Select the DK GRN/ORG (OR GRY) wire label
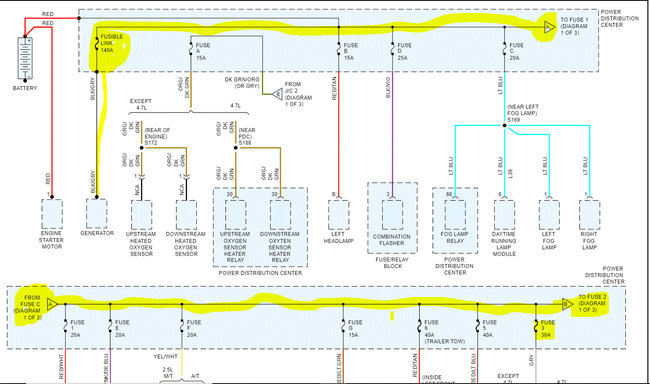Viewport: 650px width, 384px height. 242,83
